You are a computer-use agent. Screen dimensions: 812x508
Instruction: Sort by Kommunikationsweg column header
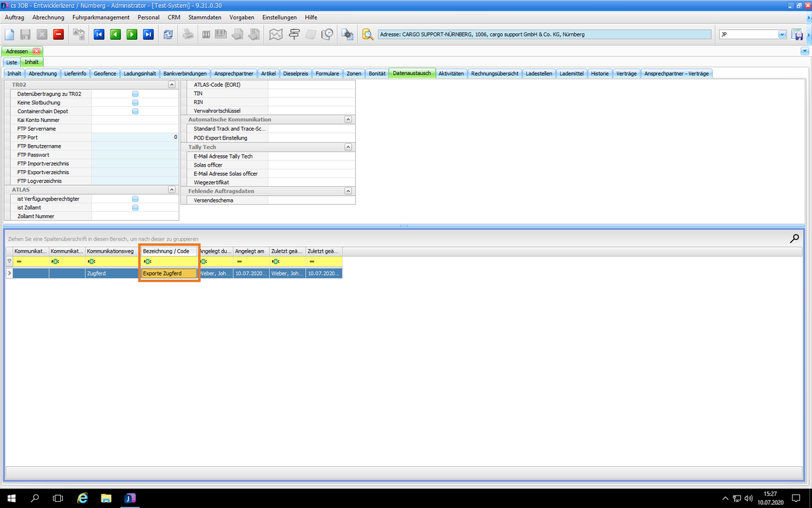110,251
